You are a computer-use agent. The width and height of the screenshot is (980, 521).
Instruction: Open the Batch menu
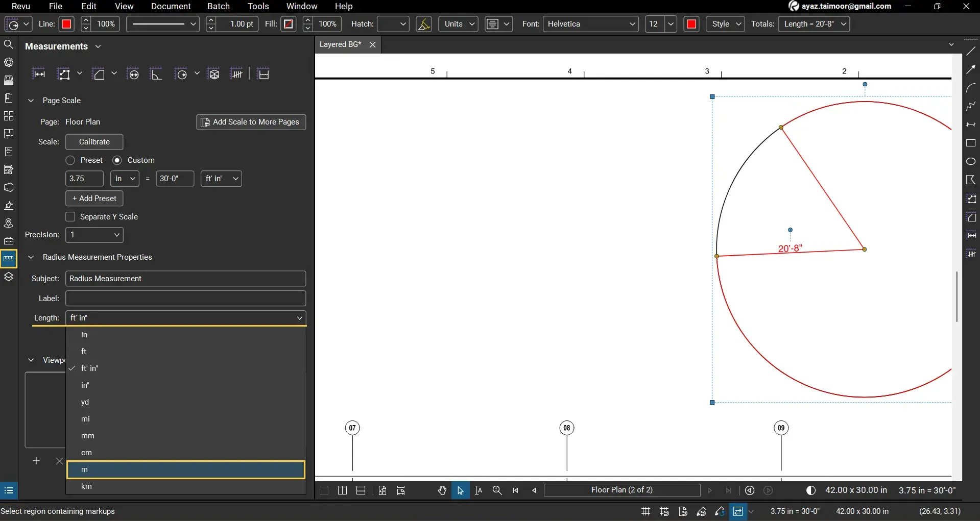point(219,6)
